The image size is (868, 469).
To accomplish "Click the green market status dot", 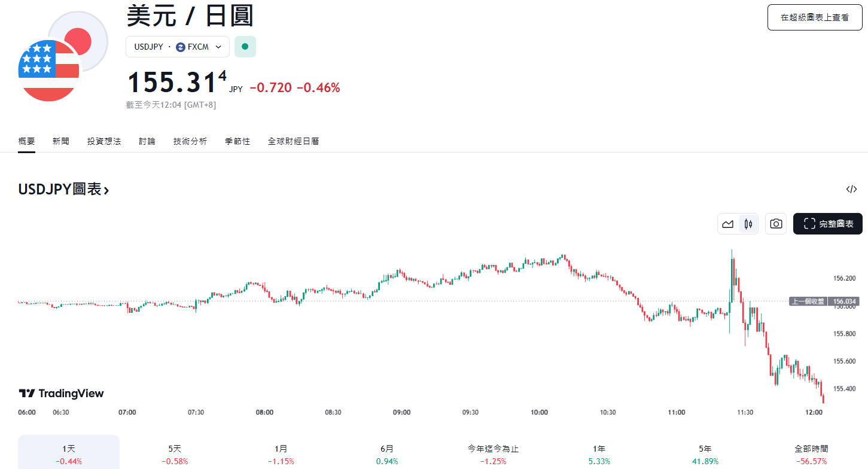I will (x=245, y=47).
